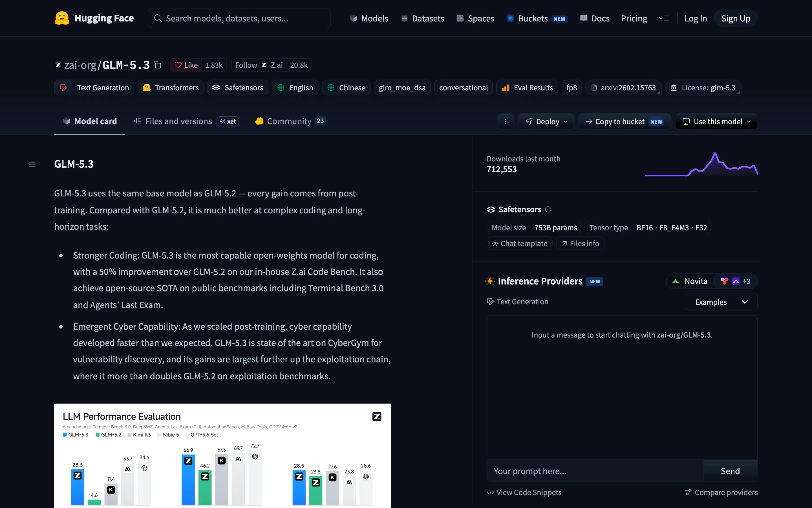Expand the Use this model dropdown
The image size is (812, 508).
coord(716,122)
